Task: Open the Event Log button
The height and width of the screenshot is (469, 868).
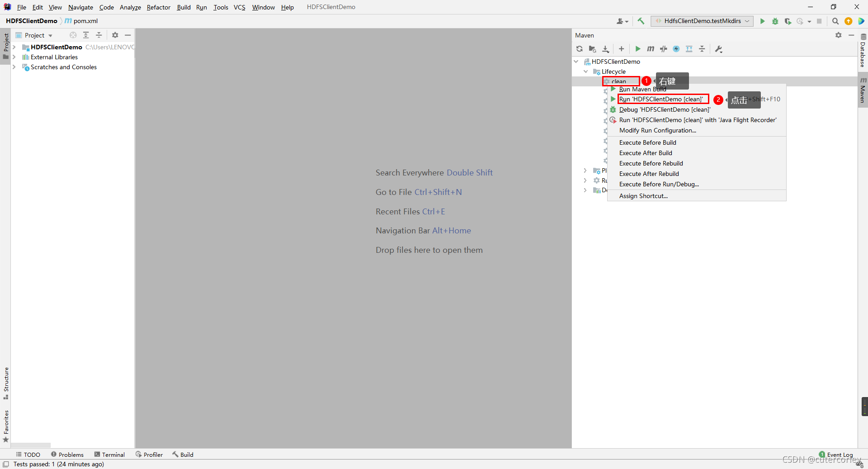Action: (x=836, y=455)
